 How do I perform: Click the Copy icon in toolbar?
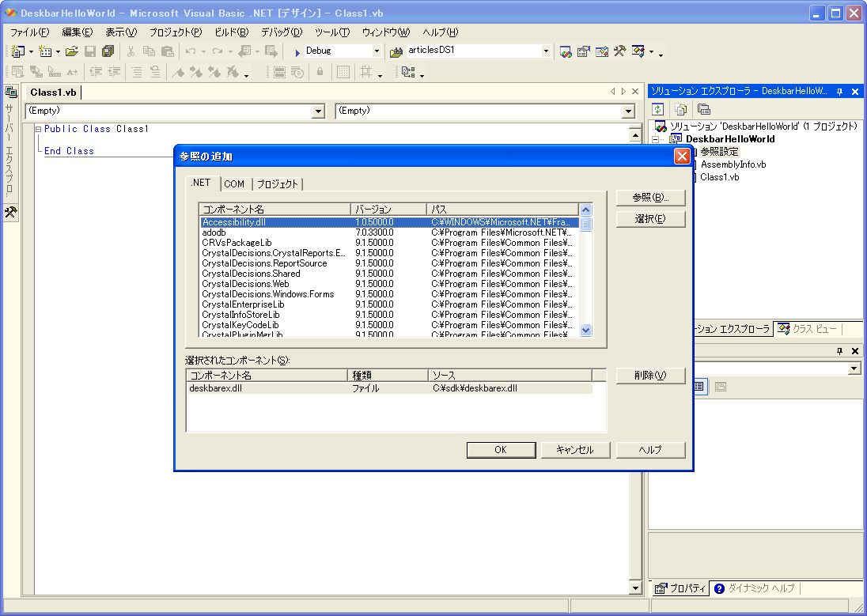(x=149, y=51)
